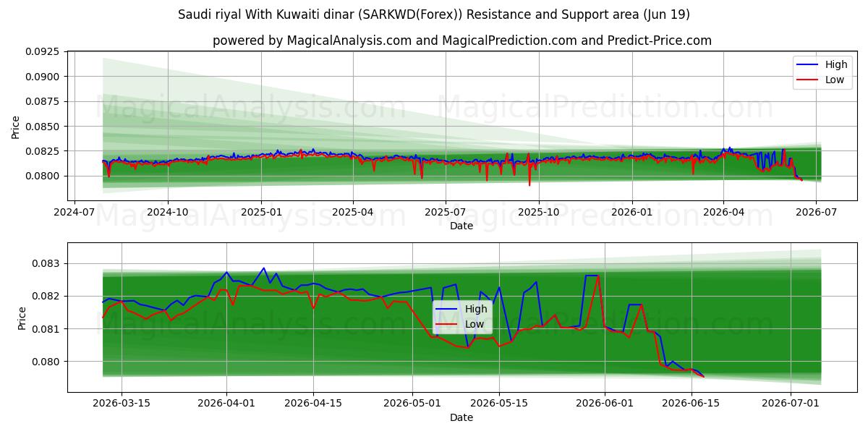Click the 'Date' axis label under the upper chart

pyautogui.click(x=461, y=226)
